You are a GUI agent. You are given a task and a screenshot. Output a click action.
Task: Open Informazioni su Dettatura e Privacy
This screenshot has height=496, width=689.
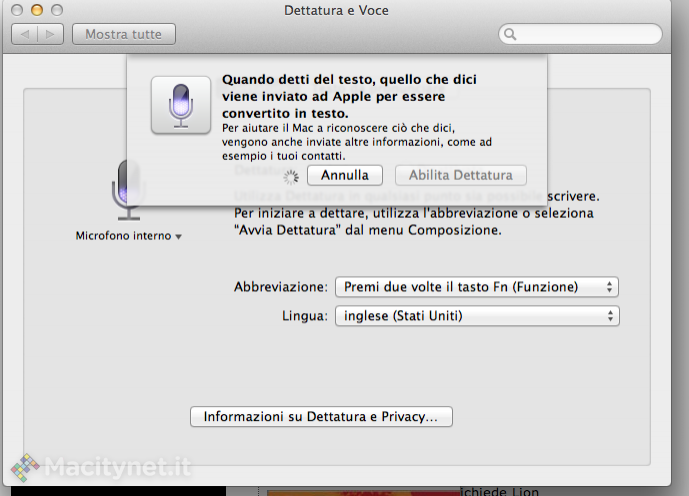321,416
